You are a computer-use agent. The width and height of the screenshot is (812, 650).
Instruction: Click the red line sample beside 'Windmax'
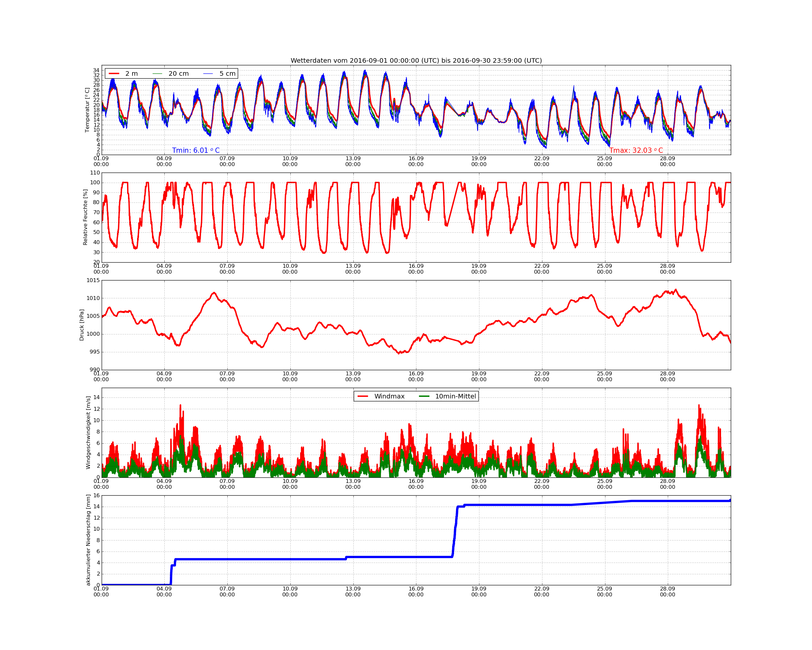point(363,396)
